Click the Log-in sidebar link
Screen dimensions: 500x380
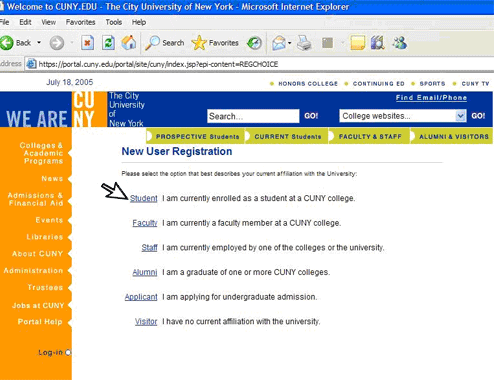coord(50,352)
